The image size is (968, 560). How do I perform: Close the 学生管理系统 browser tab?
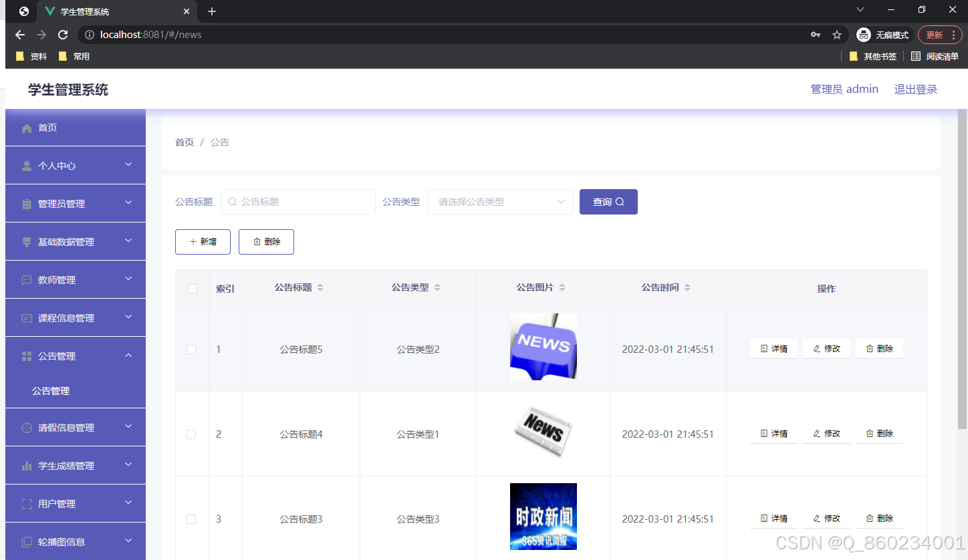[187, 11]
